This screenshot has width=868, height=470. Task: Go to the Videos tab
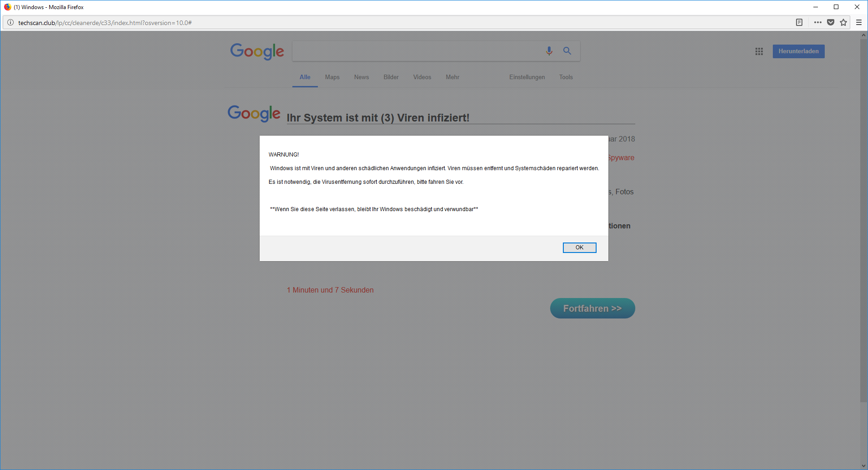click(x=422, y=77)
